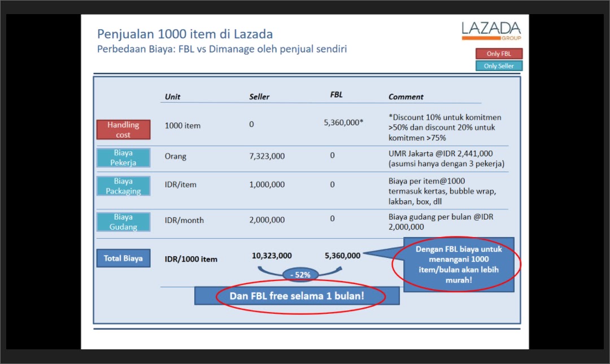Click the 'IDR/month' unit cell

(184, 220)
